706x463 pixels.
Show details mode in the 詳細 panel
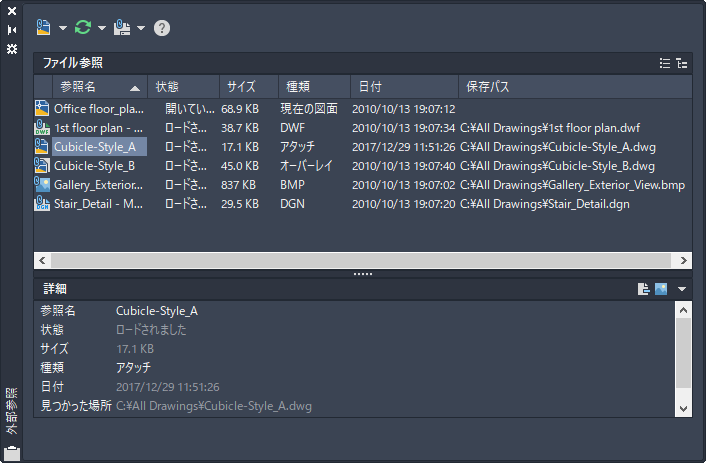coord(643,289)
